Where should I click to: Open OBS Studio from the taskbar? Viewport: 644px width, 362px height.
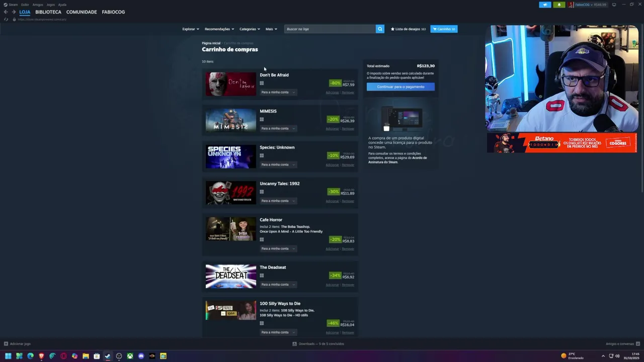[119, 356]
